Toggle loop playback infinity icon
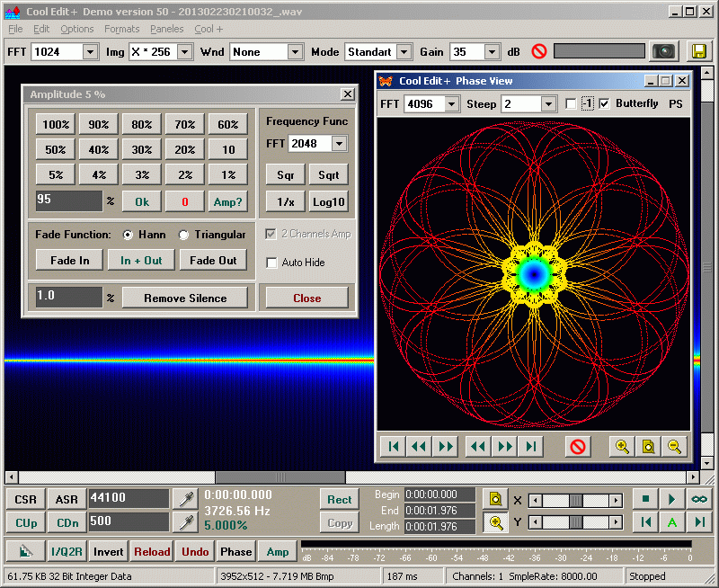Image resolution: width=719 pixels, height=588 pixels. point(699,499)
